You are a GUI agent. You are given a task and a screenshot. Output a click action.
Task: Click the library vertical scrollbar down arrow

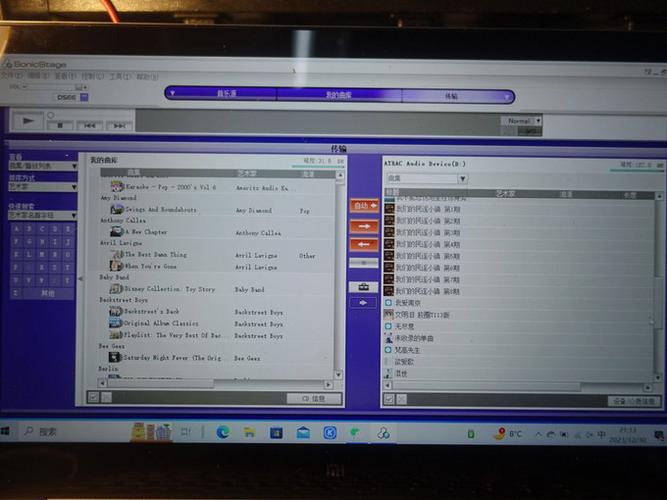click(x=339, y=375)
